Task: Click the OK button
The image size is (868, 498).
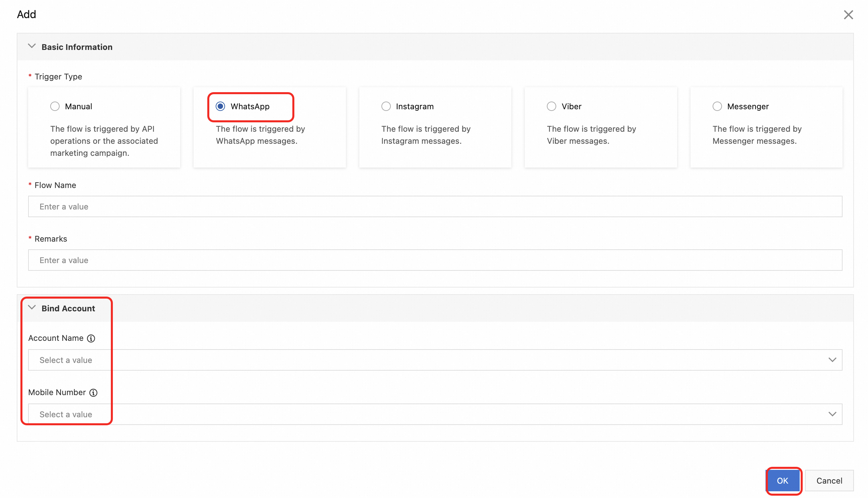Action: point(782,481)
